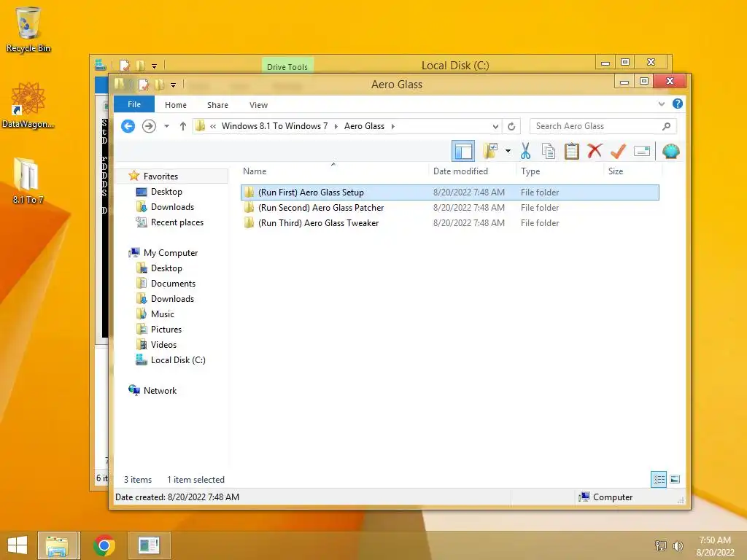The height and width of the screenshot is (560, 747).
Task: Click Aero Glass window properties quick-access icon
Action: (143, 85)
